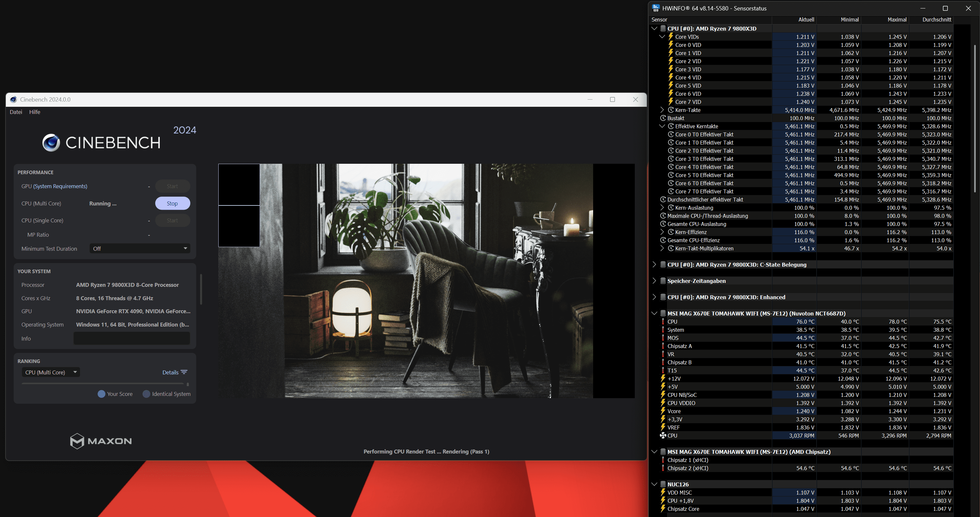Click the Your System panel scrollbar
Viewport: 980px width, 517px height.
[201, 289]
